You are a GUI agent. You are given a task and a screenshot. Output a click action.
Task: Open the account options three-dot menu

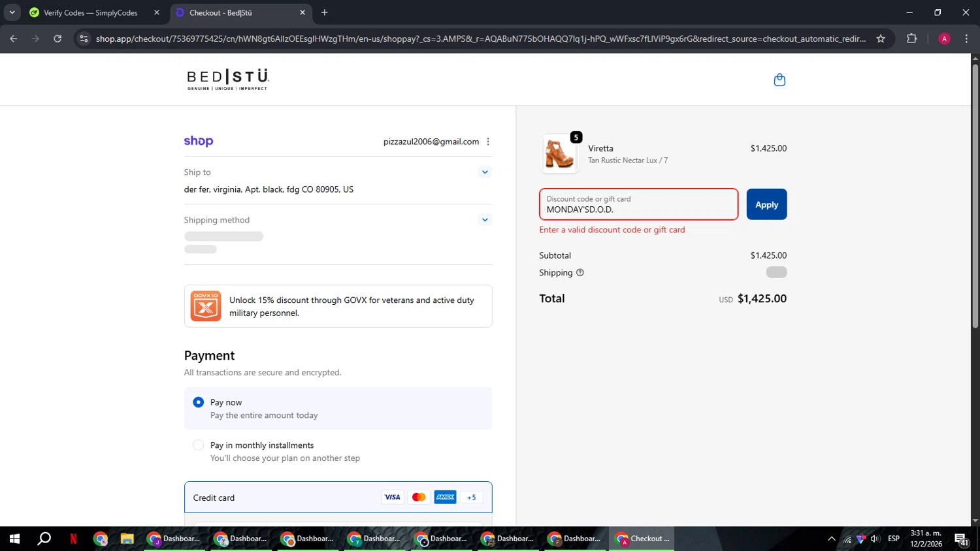coord(488,142)
